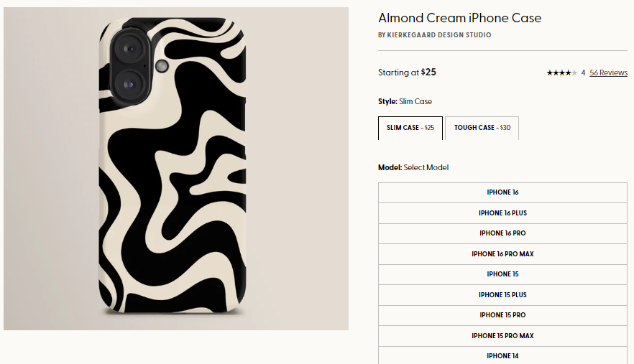Click the rating number 4 beside stars
634x364 pixels.
click(x=583, y=73)
